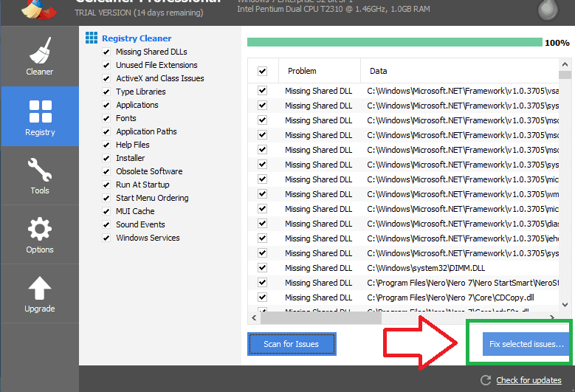Open the Check for updates link
Viewport: 575px width, 392px height.
(528, 380)
